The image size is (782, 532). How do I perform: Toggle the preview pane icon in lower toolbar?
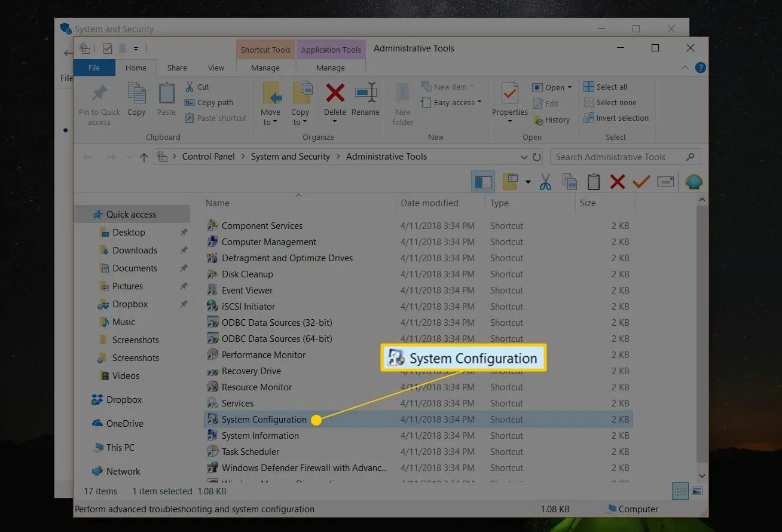[483, 182]
